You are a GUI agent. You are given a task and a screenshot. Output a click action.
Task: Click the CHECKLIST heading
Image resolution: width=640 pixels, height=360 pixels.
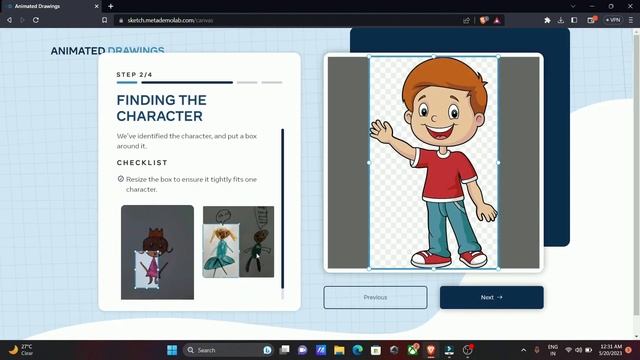[142, 162]
